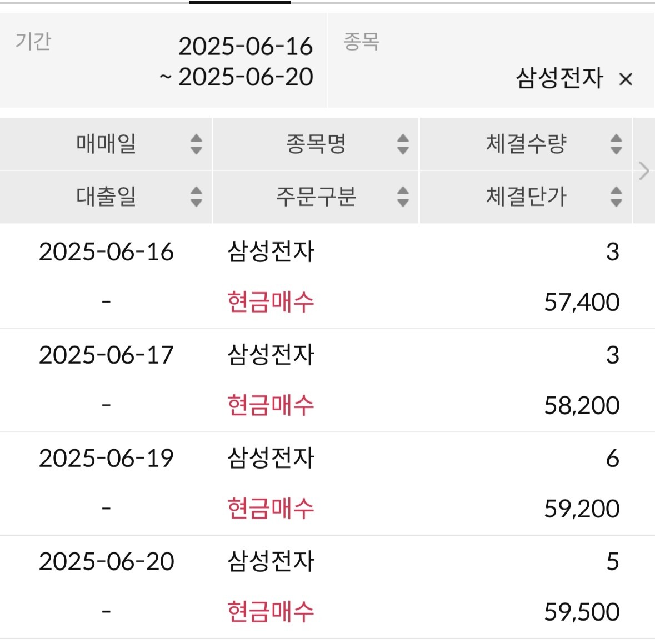The width and height of the screenshot is (655, 644).
Task: Sort by 체결단가 column arrows
Action: (x=616, y=197)
